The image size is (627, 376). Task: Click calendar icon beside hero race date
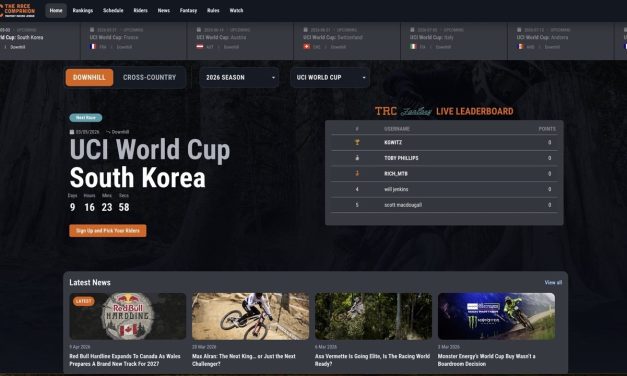click(x=72, y=132)
